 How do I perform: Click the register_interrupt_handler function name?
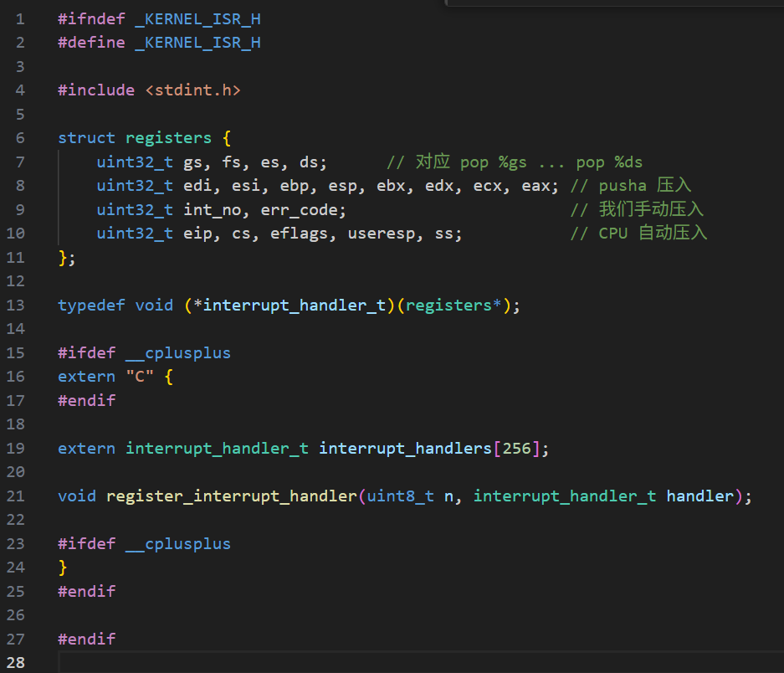coord(232,496)
